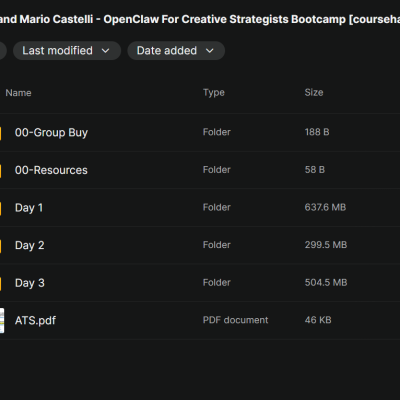The image size is (400, 400).
Task: Sort by the Name column header
Action: click(18, 93)
